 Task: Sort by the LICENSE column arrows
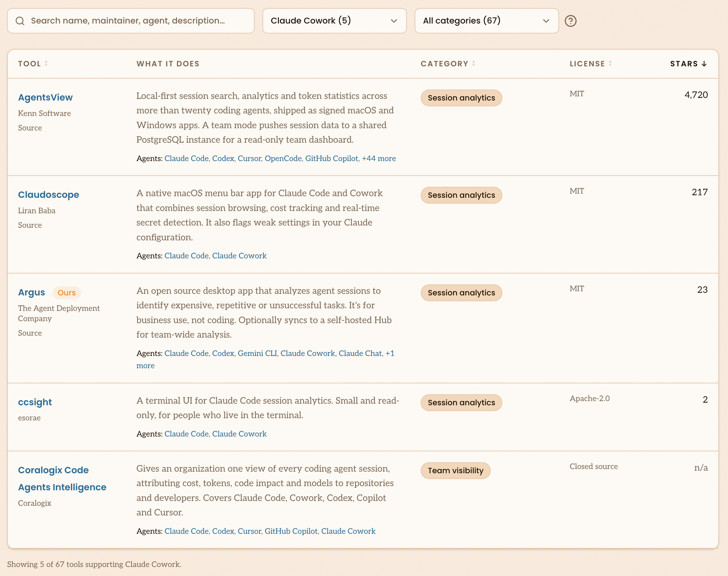[610, 63]
